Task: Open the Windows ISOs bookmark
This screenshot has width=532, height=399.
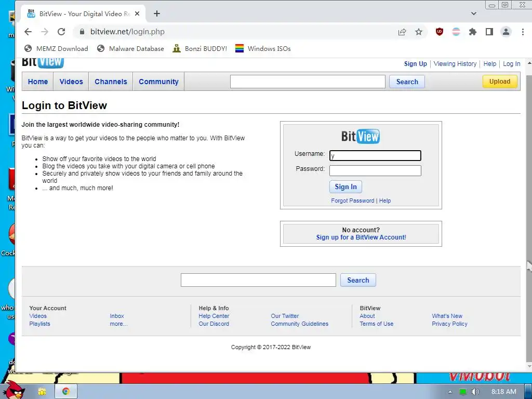Action: click(263, 48)
